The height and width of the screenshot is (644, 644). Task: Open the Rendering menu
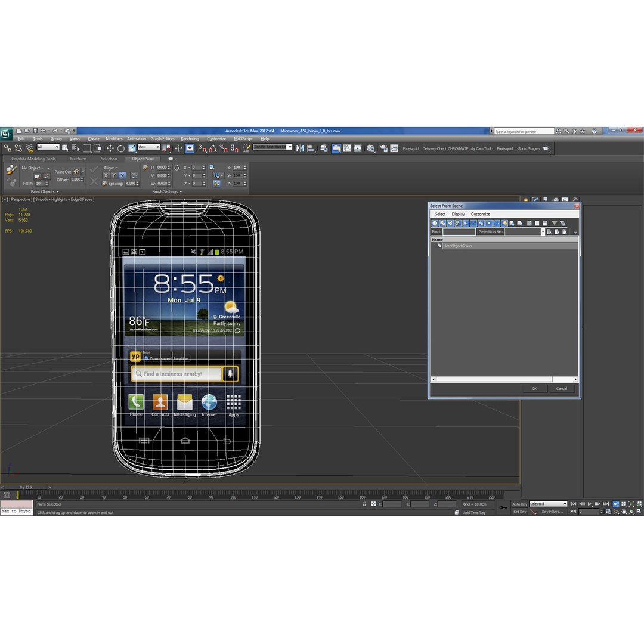(190, 139)
